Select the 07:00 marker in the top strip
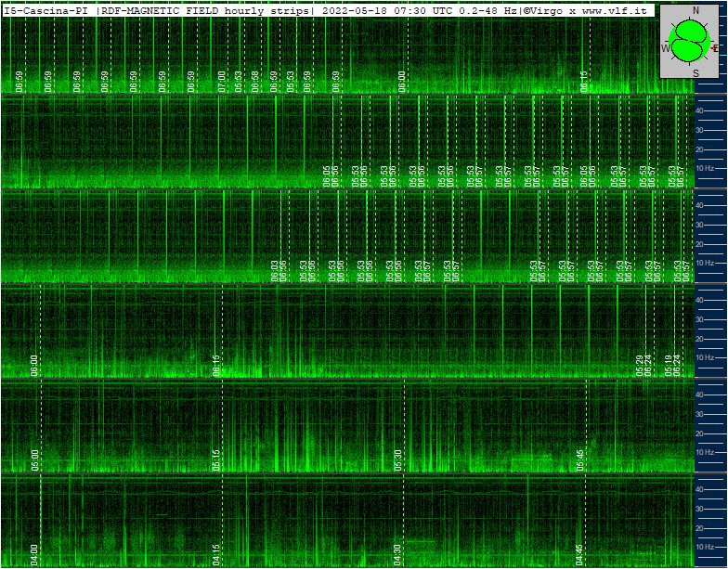Screen dimensions: 728x569 pyautogui.click(x=221, y=81)
